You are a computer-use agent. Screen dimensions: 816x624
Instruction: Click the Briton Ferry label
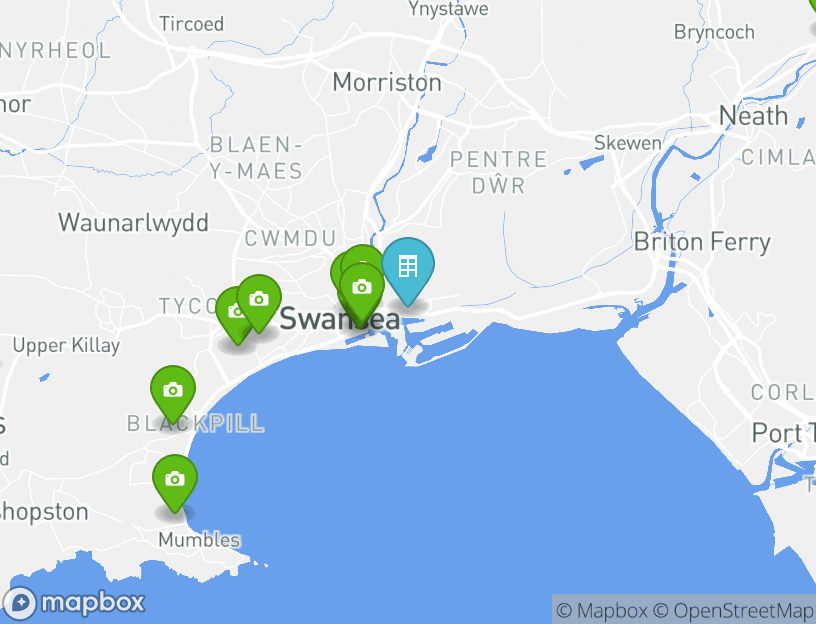702,243
